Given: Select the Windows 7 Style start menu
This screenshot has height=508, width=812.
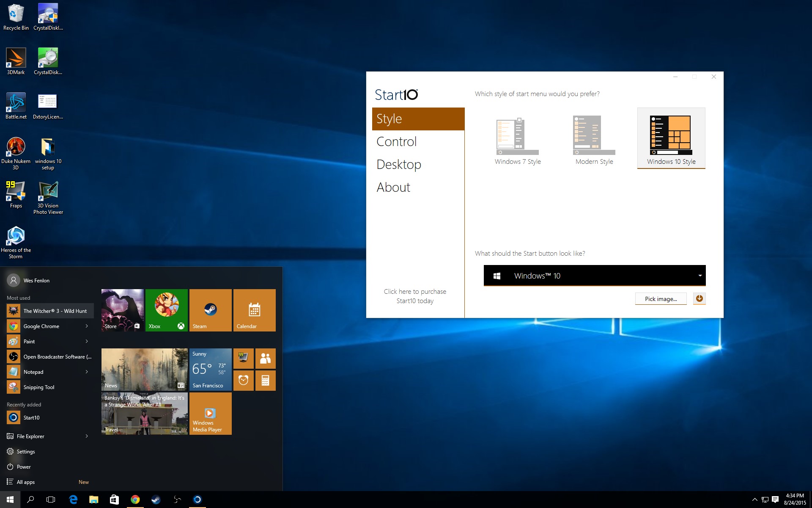Looking at the screenshot, I should click(517, 139).
